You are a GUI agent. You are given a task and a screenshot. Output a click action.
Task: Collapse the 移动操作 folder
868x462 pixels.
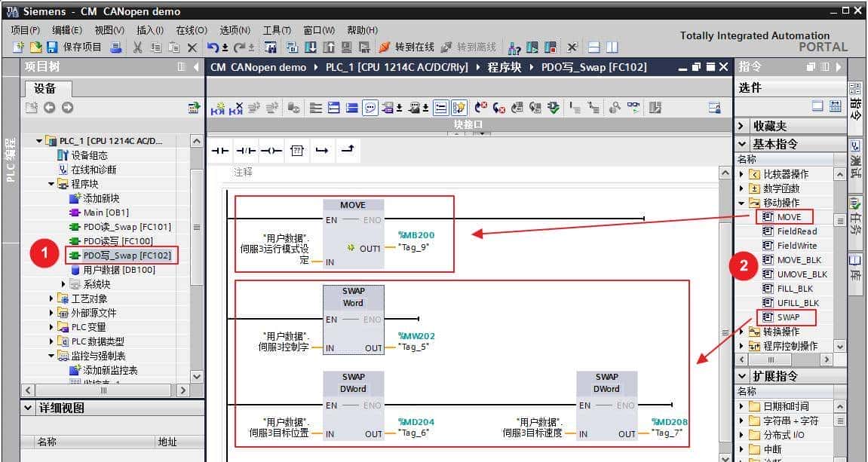[743, 203]
